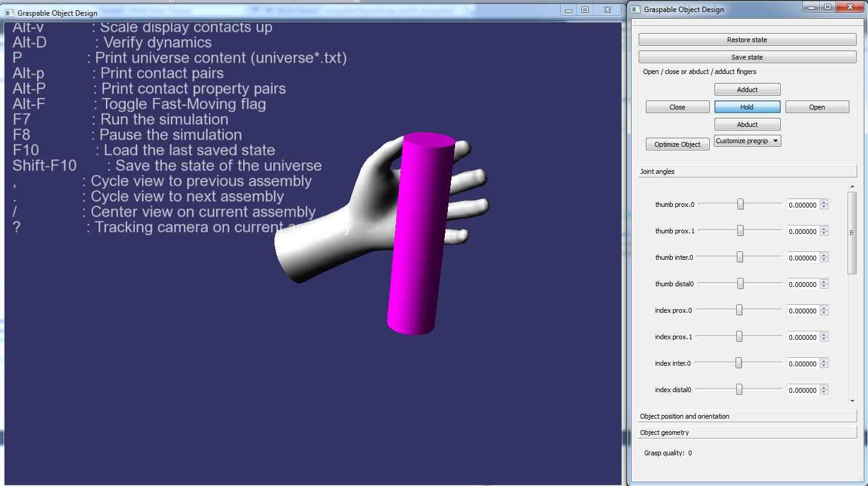Click the thumb prox.0 slider handle
Image resolution: width=868 pixels, height=486 pixels.
point(740,205)
